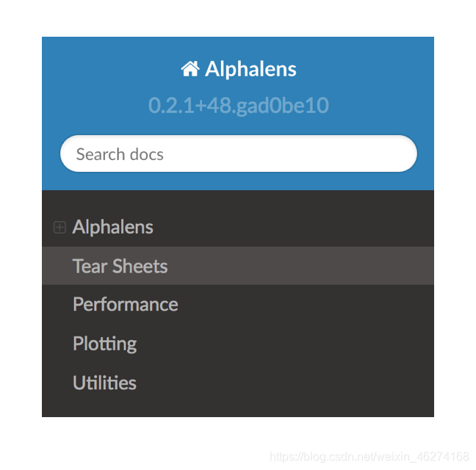The width and height of the screenshot is (476, 470).
Task: Click the grey Alphalens label in the sidebar
Action: tap(112, 227)
